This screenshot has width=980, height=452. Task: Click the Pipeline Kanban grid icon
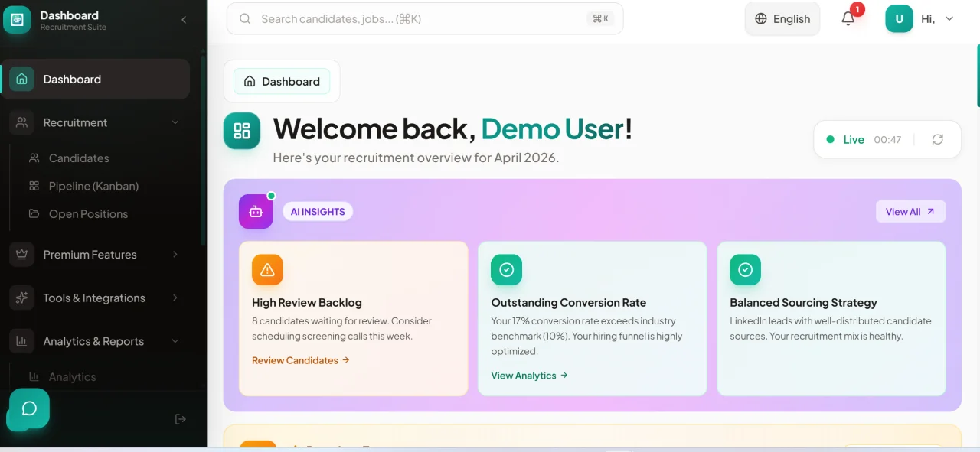click(34, 186)
